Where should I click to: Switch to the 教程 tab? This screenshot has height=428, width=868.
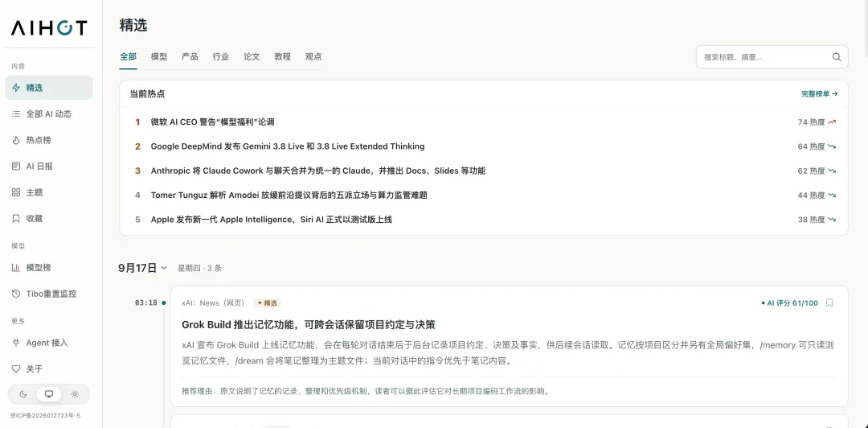[x=282, y=56]
